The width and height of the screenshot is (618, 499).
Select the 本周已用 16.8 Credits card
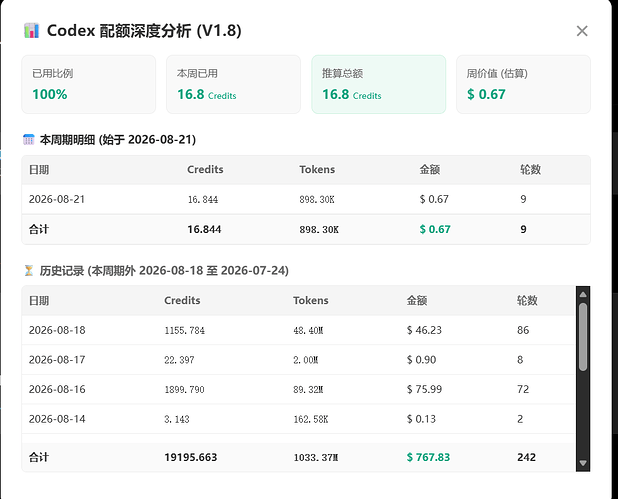pyautogui.click(x=233, y=84)
